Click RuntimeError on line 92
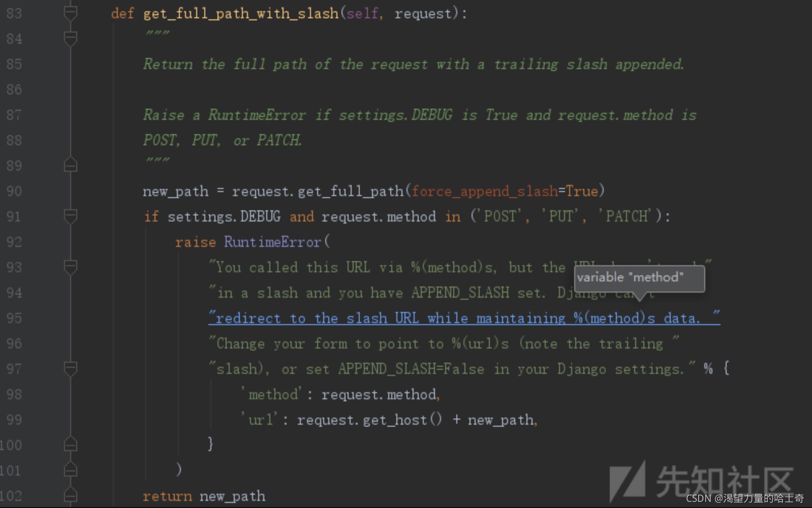This screenshot has height=508, width=812. tap(273, 242)
